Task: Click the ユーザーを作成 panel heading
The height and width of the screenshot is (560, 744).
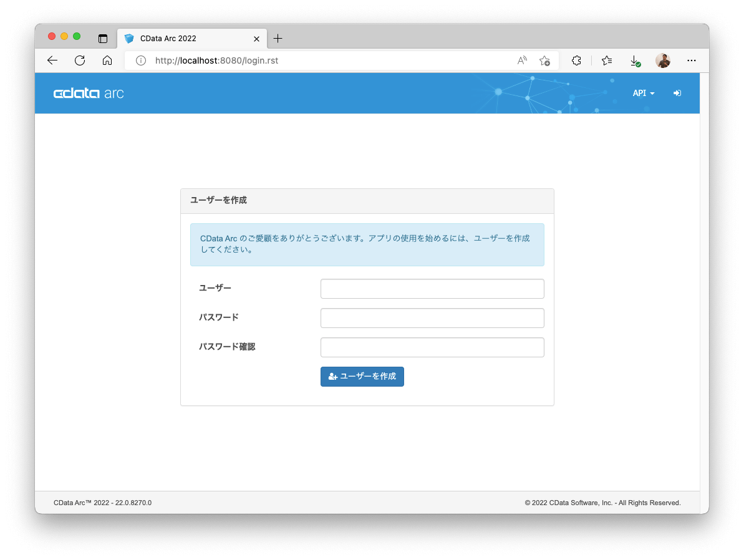Action: point(219,200)
